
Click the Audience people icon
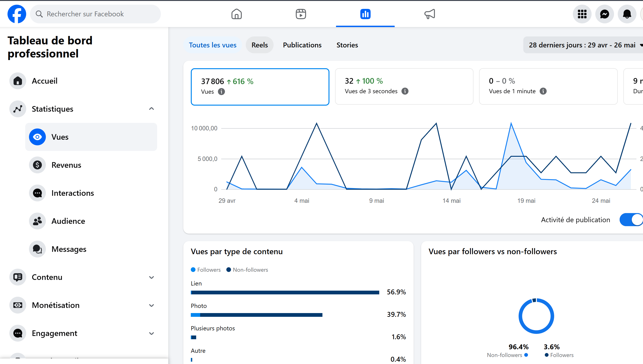[38, 221]
